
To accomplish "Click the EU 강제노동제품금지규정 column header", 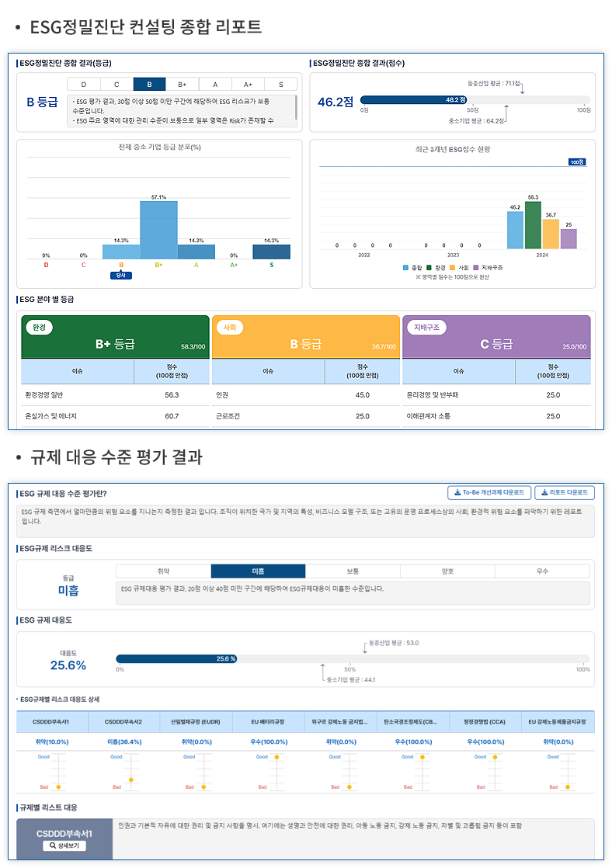I will (x=558, y=722).
